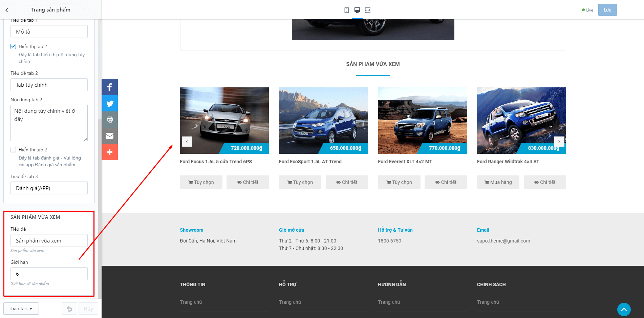The image size is (644, 318).
Task: Switch to desktop preview icon
Action: point(357,10)
